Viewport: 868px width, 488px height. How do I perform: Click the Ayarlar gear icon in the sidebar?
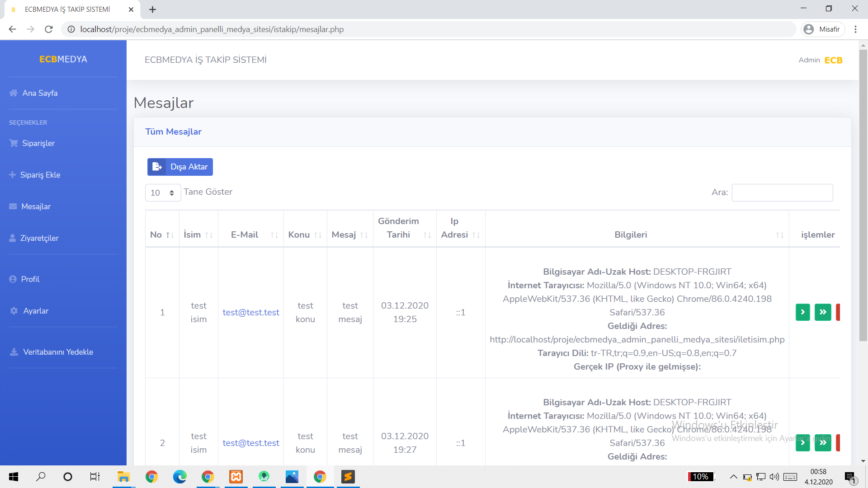14,311
